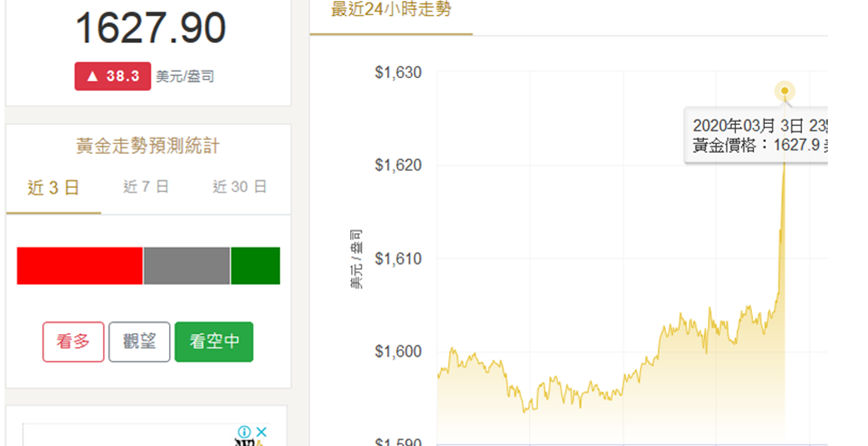The width and height of the screenshot is (868, 446).
Task: Click the red bullish bar segment
Action: pos(80,266)
